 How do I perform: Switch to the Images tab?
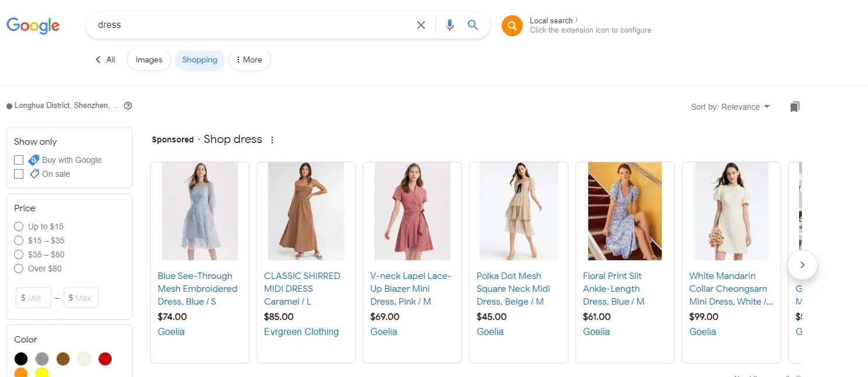click(149, 60)
